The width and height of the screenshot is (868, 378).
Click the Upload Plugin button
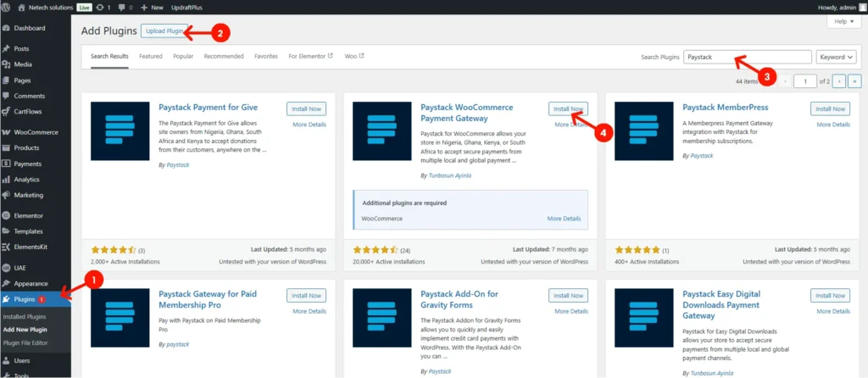coord(164,31)
